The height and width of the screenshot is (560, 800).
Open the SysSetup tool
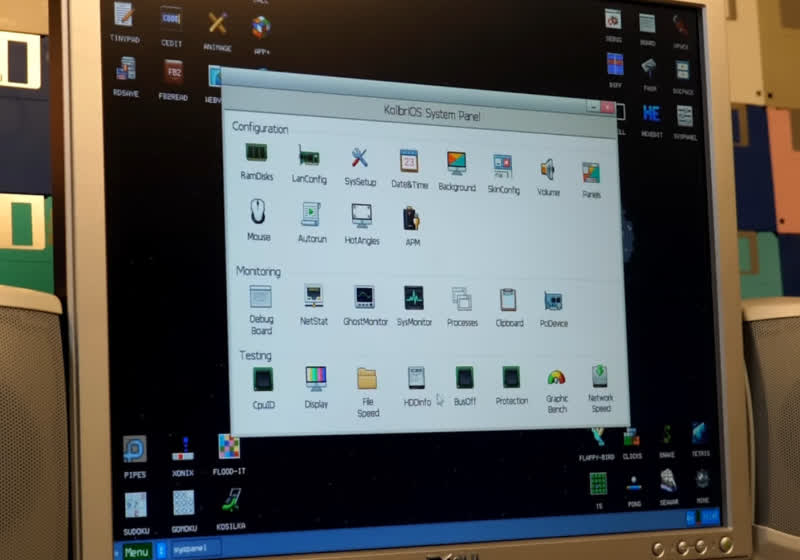(x=360, y=167)
